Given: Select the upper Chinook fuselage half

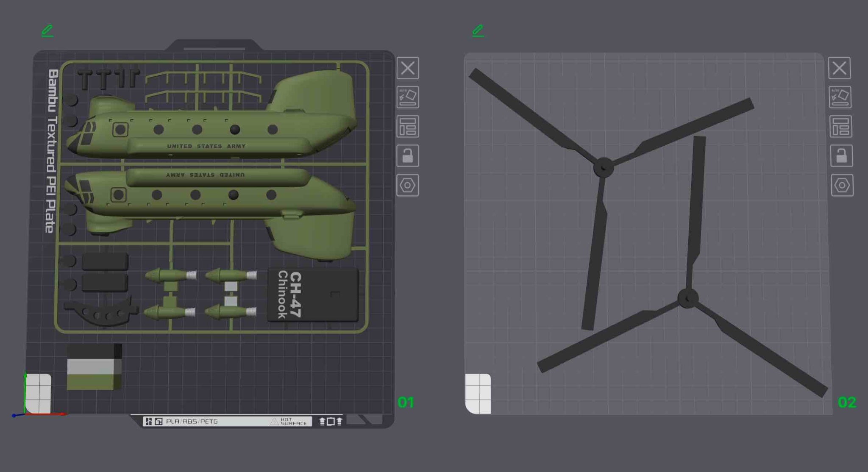Looking at the screenshot, I should pos(212,127).
